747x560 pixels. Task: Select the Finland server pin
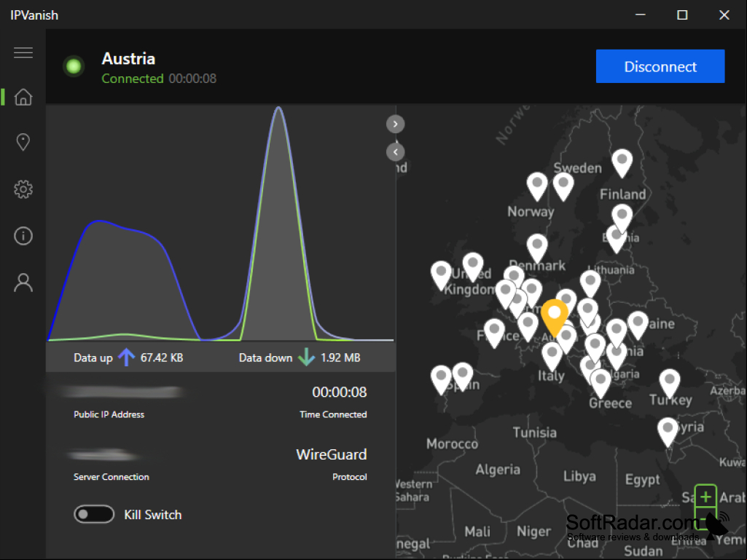(x=622, y=163)
